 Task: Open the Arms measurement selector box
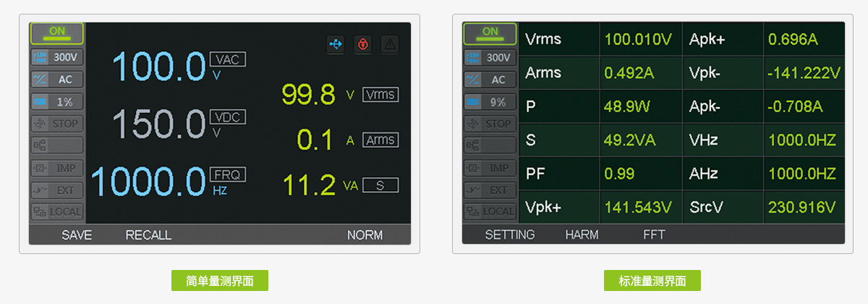tap(380, 140)
